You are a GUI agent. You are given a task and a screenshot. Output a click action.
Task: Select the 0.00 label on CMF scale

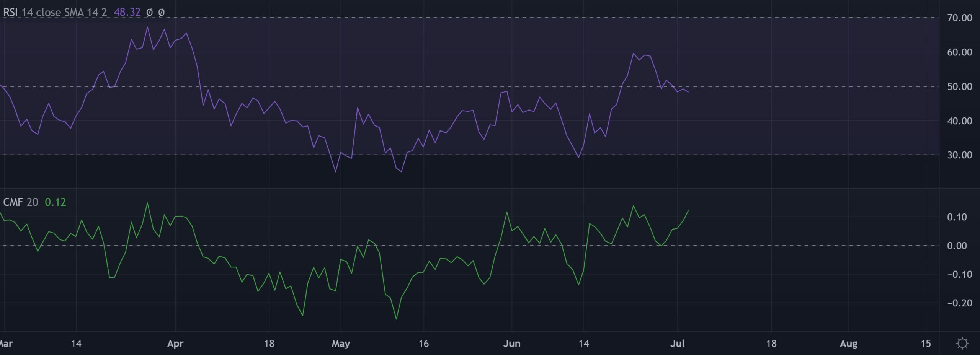tap(957, 246)
